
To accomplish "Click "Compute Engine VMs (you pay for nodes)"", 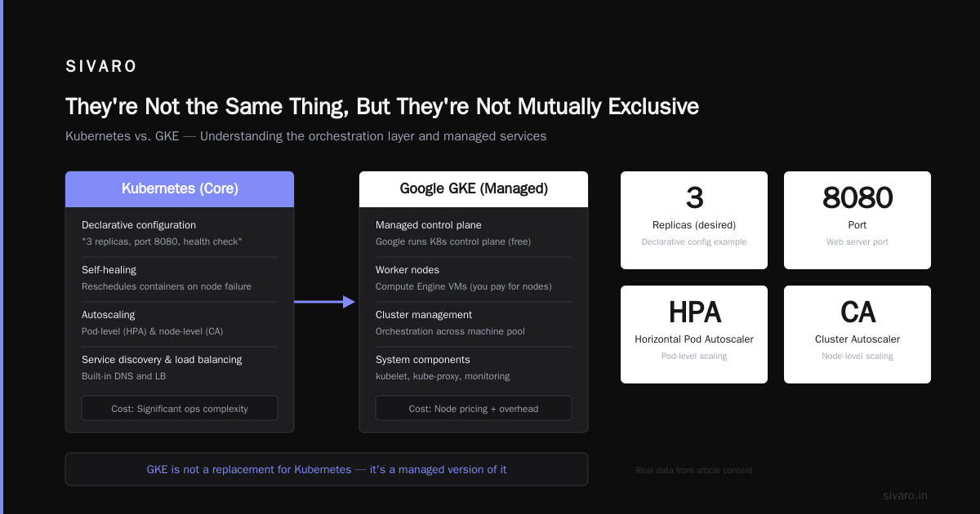I will click(x=464, y=286).
